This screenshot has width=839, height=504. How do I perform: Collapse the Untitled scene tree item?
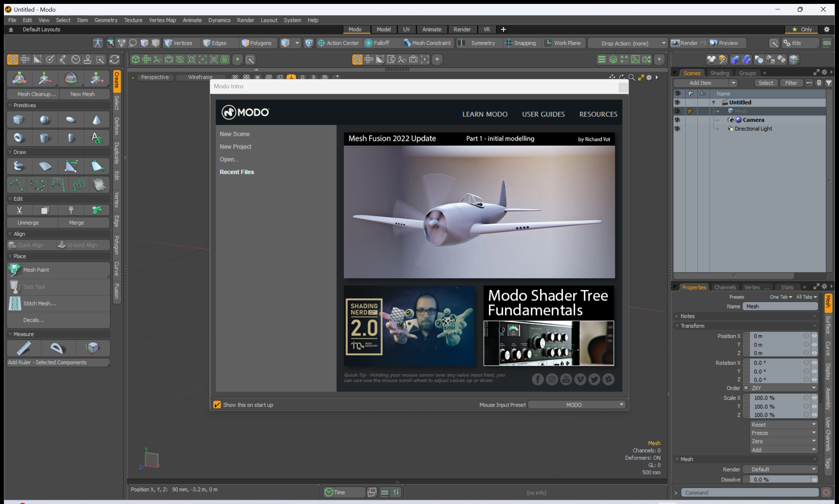coord(714,103)
